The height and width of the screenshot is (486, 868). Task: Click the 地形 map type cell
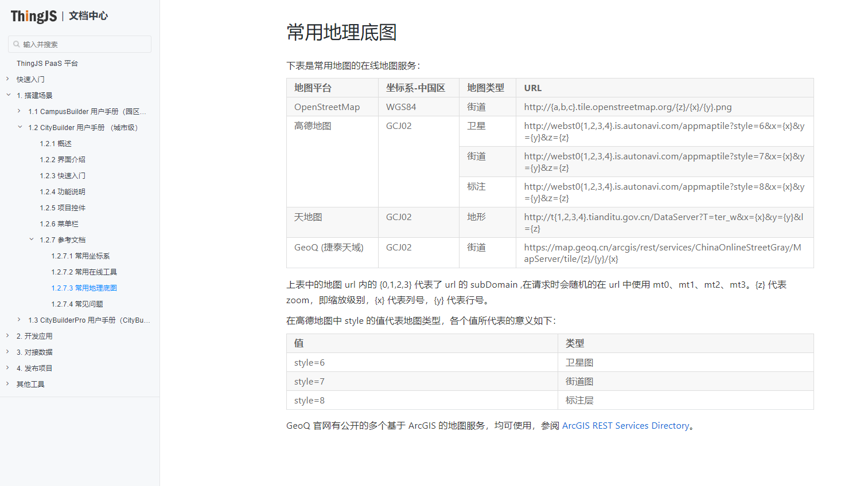coord(488,222)
